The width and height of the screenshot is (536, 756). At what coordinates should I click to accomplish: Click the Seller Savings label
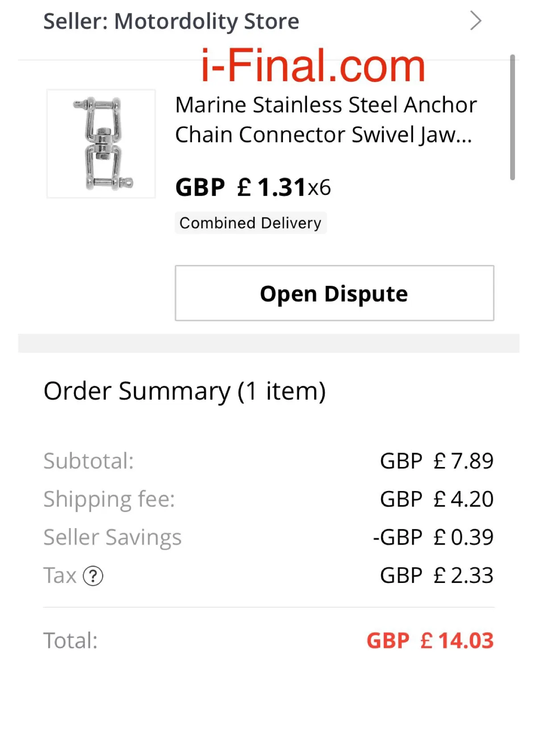(x=112, y=537)
